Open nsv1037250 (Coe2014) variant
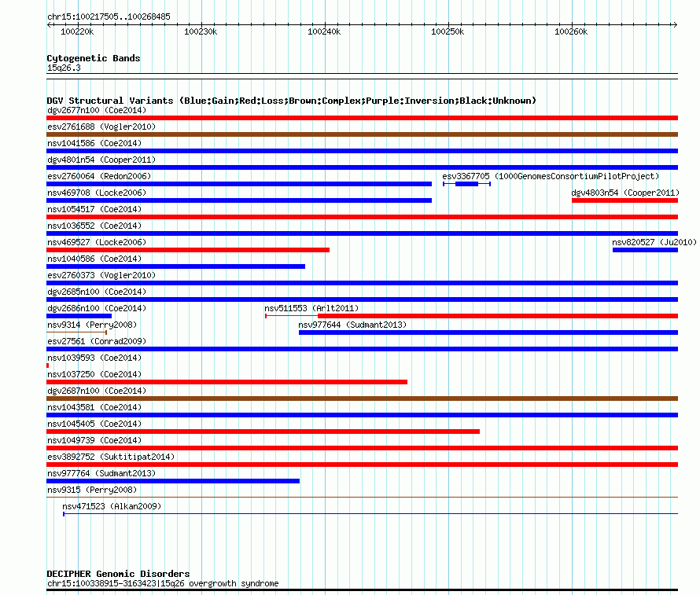Screen dimensions: 700x595 point(94,374)
